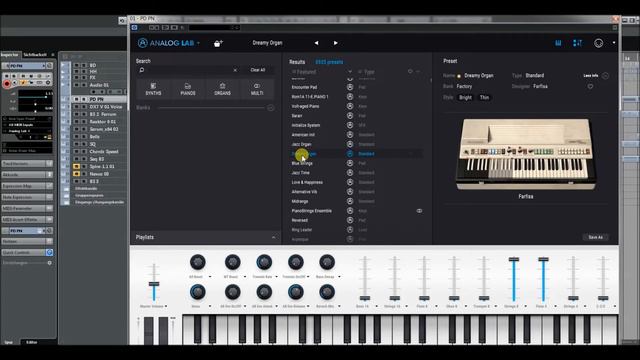Click instrument icon beside Jazz Time
This screenshot has height=360, width=640.
(x=350, y=173)
